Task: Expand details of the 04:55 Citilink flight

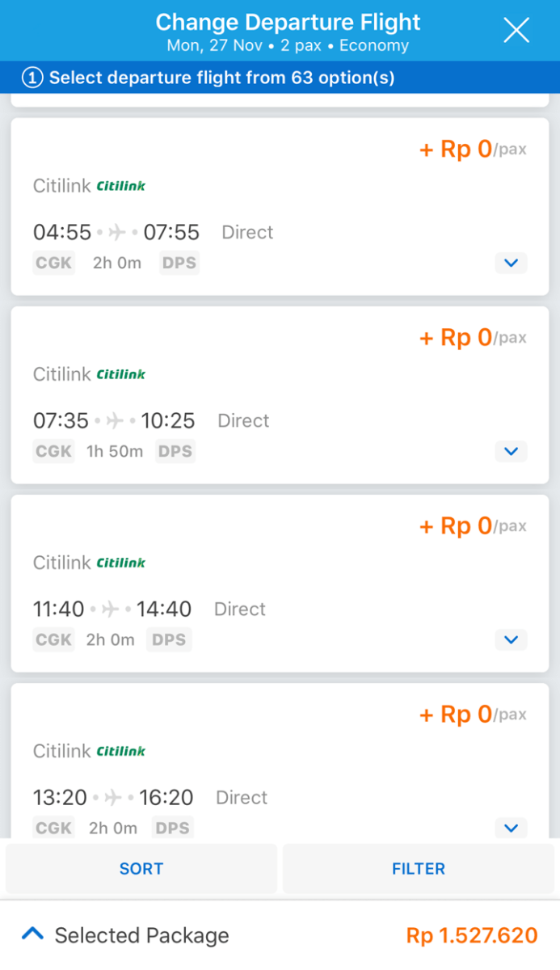Action: click(x=511, y=263)
